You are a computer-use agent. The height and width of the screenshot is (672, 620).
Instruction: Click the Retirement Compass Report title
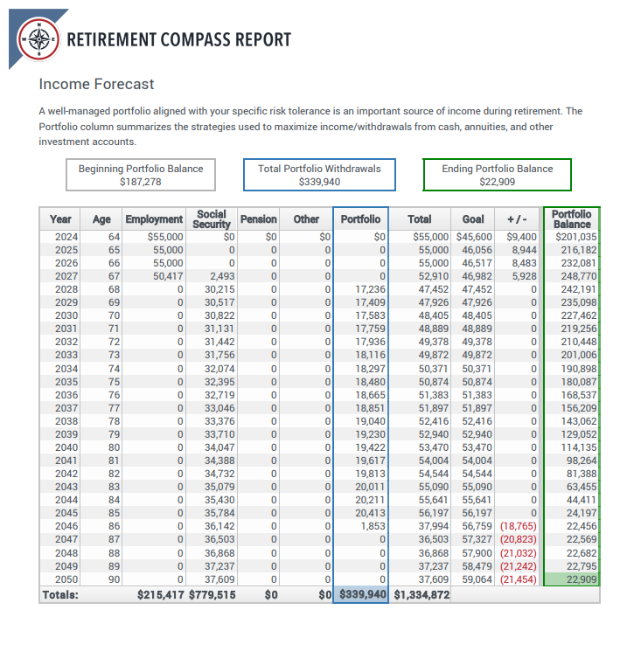tap(178, 39)
